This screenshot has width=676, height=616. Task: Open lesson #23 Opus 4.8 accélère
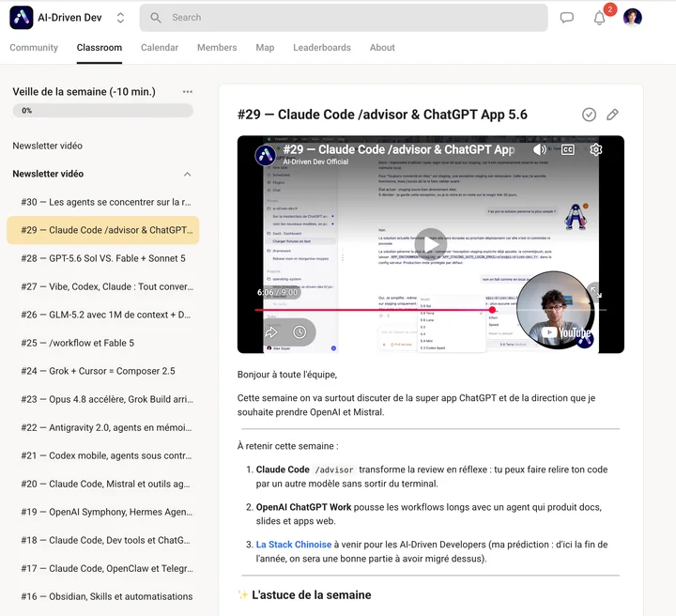coord(102,399)
